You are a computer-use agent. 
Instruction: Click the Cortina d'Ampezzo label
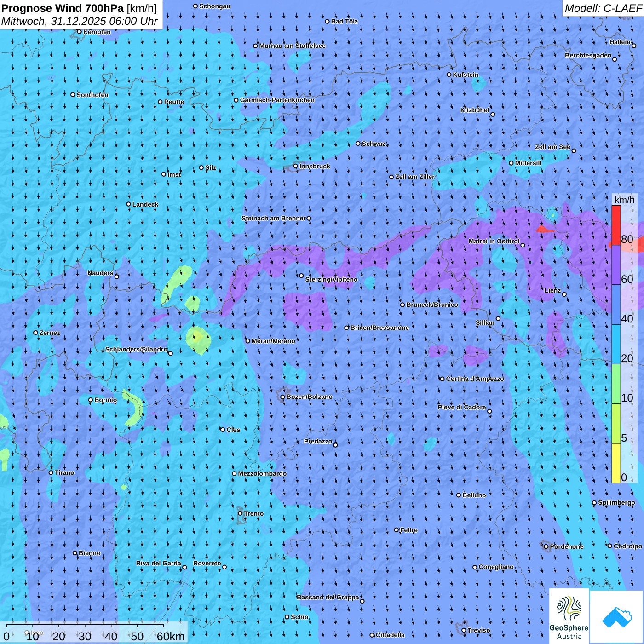(475, 379)
